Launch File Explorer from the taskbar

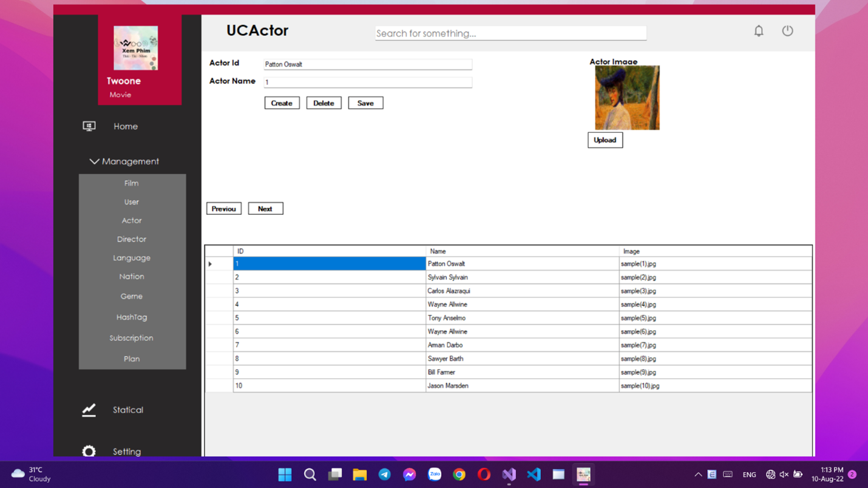(x=359, y=475)
